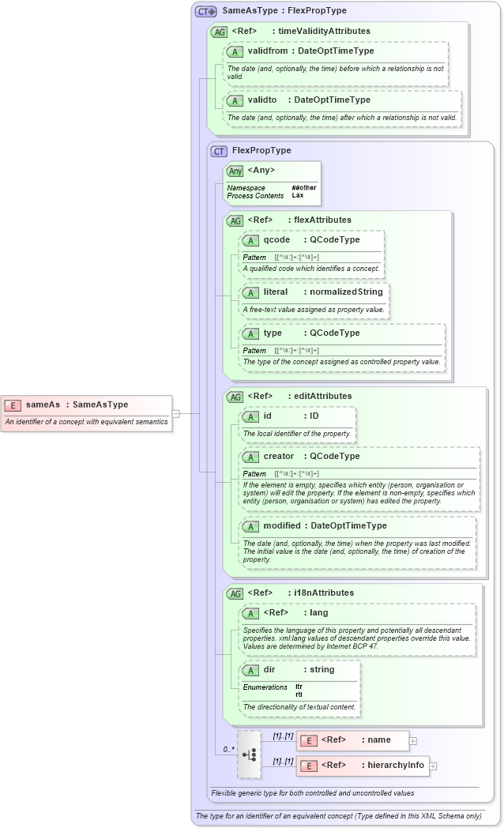Screen dimensions: 504x828
Task: Click the A icon next to validfrom
Action: 235,52
